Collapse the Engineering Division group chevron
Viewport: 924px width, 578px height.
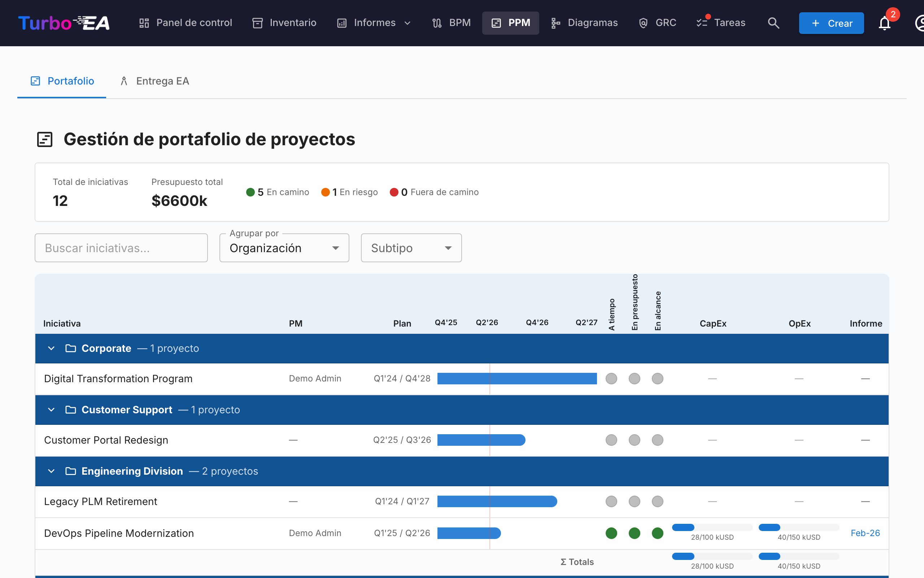pyautogui.click(x=51, y=471)
